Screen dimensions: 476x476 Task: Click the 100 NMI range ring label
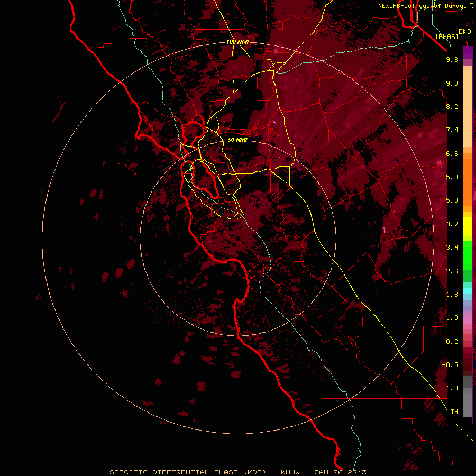[x=237, y=42]
